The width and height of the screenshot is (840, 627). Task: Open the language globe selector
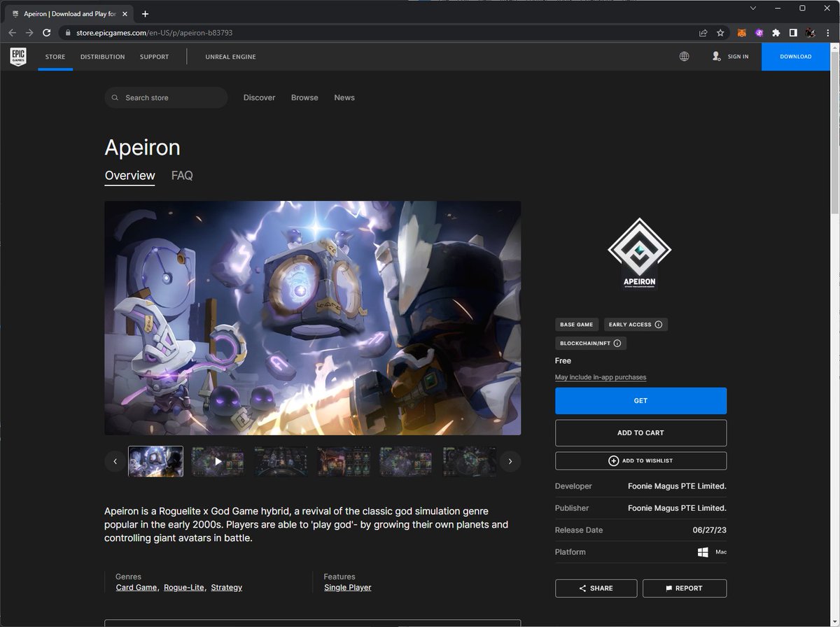pos(684,57)
